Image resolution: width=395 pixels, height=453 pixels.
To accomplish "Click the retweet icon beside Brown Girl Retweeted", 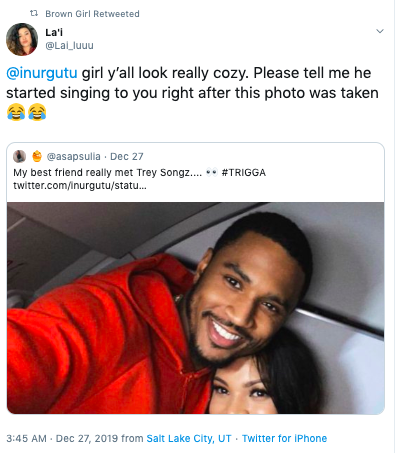I will [34, 13].
